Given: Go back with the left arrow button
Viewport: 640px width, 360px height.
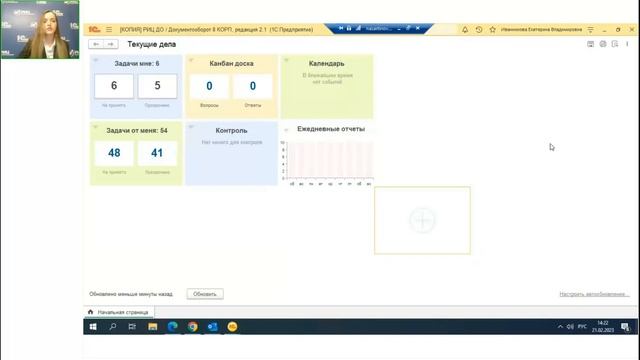Looking at the screenshot, I should pyautogui.click(x=96, y=44).
